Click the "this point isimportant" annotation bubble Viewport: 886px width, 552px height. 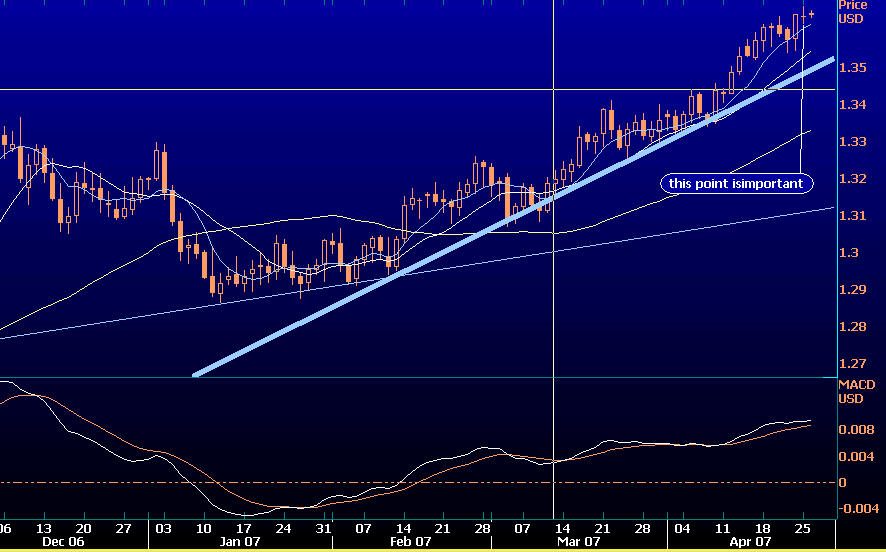[737, 184]
